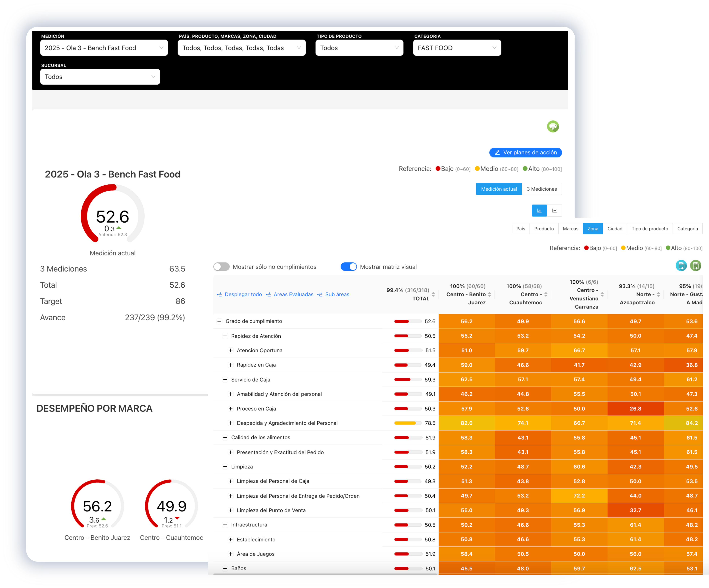Expand Despedida y Agradecimiento del Personal
The height and width of the screenshot is (588, 709).
pos(231,423)
